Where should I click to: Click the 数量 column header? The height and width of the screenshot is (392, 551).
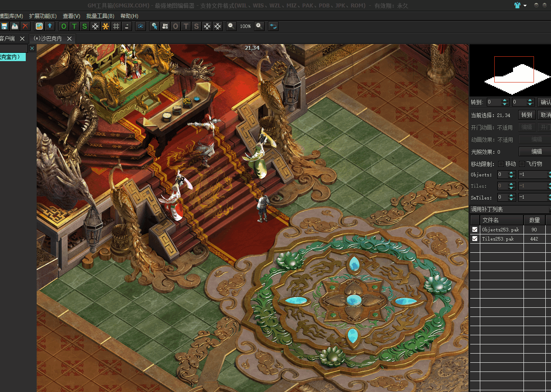[534, 220]
